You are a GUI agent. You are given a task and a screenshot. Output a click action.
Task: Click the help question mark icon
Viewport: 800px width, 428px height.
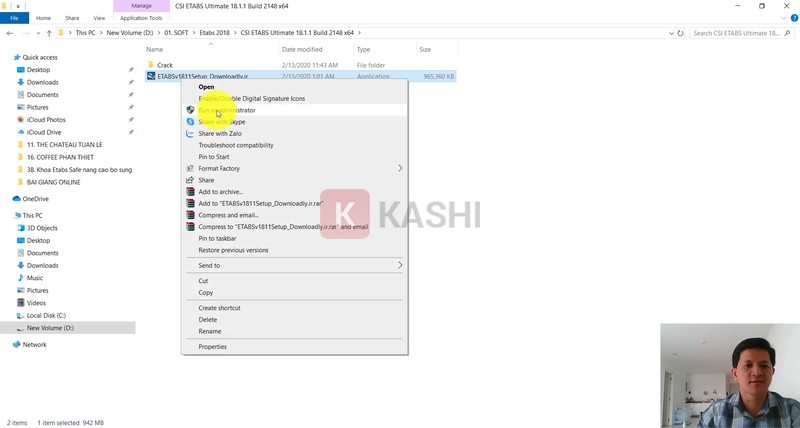793,18
